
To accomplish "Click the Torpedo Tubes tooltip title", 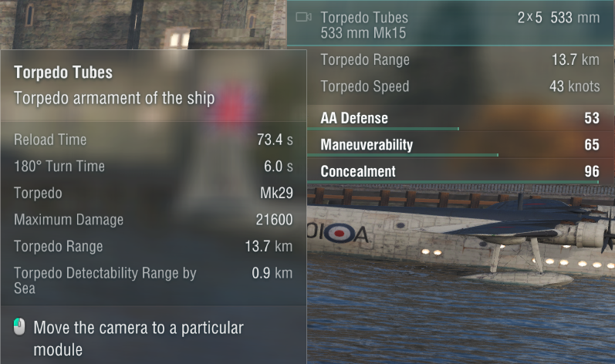I will pos(63,72).
